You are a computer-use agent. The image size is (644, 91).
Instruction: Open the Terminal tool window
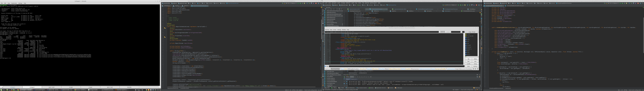click(327, 7)
